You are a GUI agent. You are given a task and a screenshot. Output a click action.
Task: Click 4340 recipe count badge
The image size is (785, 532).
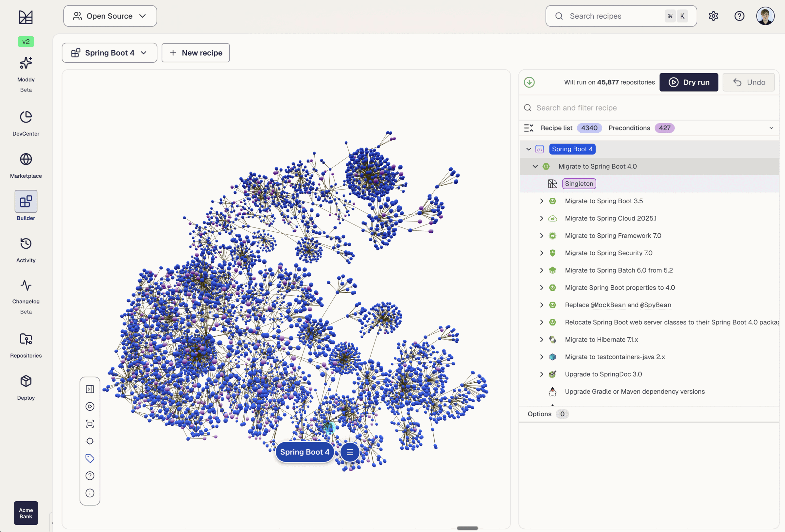589,128
